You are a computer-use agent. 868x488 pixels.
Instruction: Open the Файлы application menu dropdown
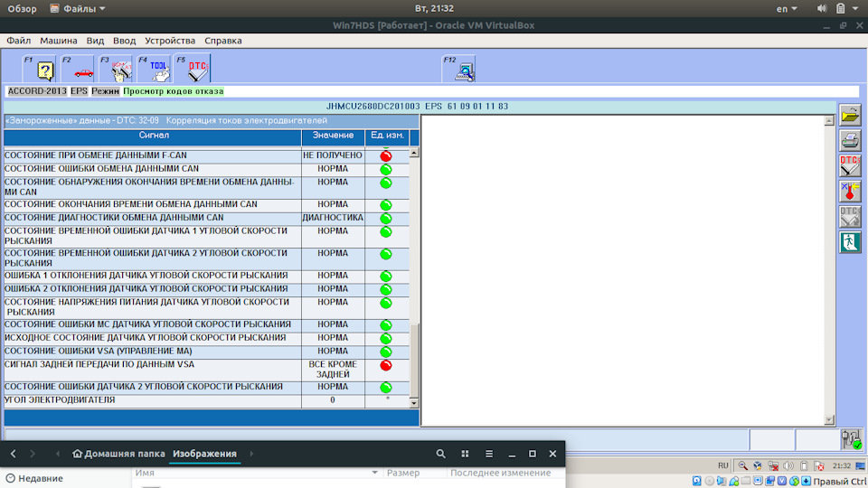78,8
